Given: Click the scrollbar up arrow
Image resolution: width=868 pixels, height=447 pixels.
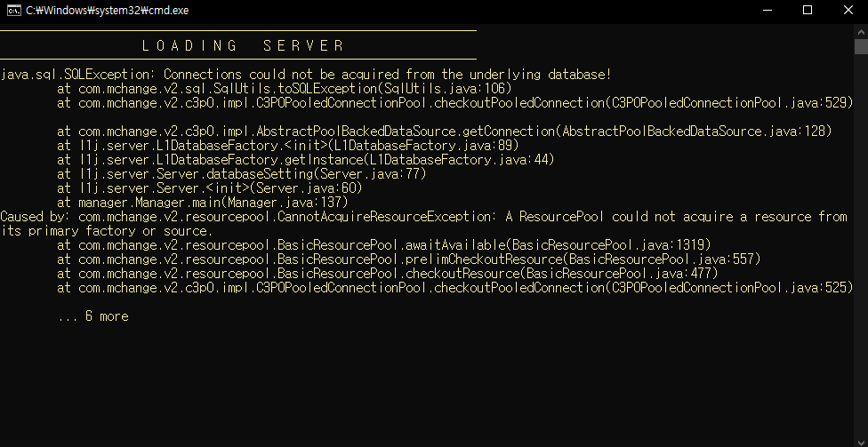Looking at the screenshot, I should 862,31.
